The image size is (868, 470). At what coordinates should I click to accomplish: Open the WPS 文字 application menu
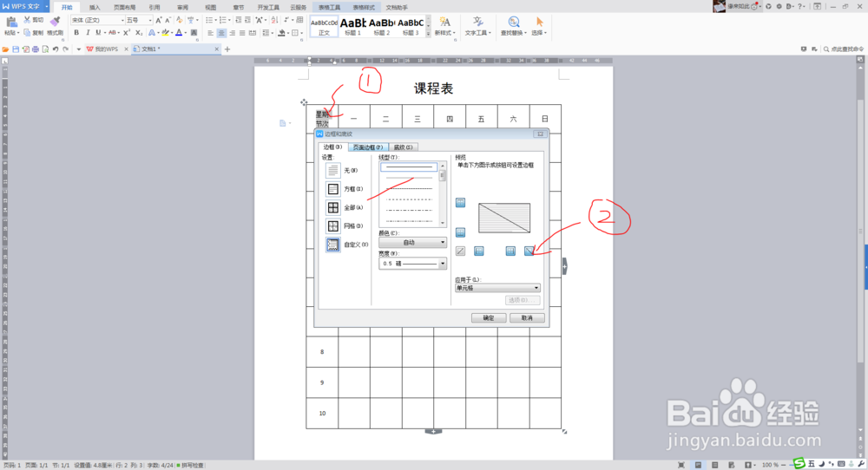(x=24, y=7)
